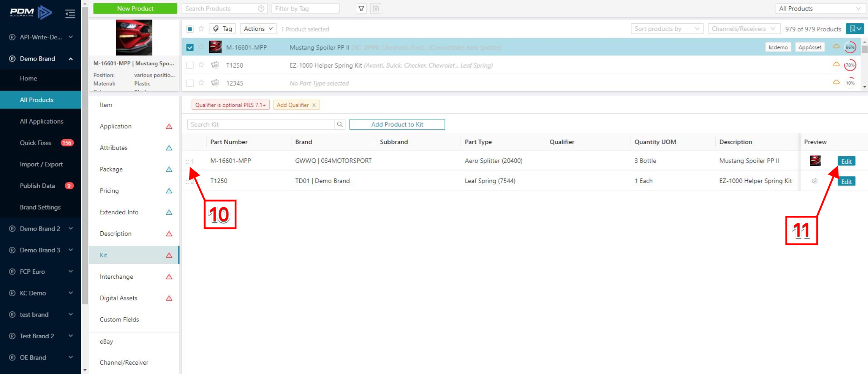Screen dimensions: 868x374
Task: Click cloud sync icon on M-16601-MPP row
Action: click(x=836, y=47)
